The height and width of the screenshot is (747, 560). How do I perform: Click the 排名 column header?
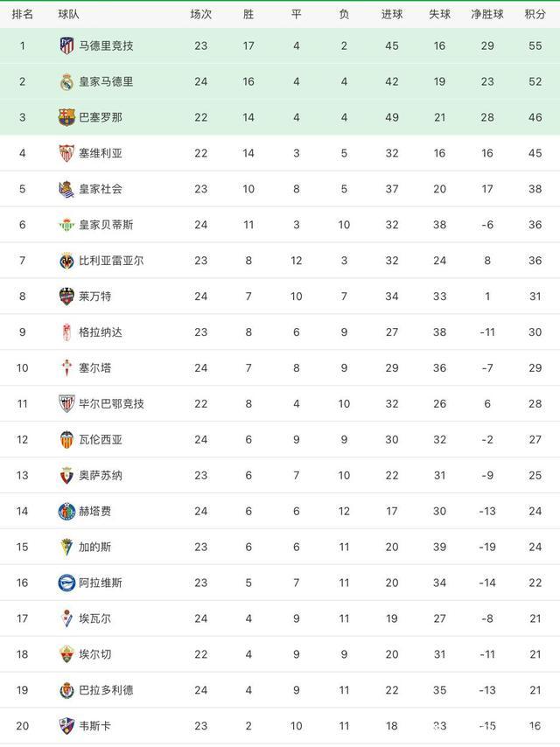(23, 14)
